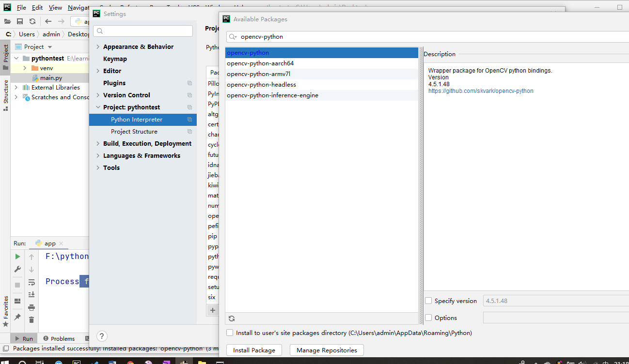
Task: Open the Project view dropdown arrow
Action: pos(49,47)
